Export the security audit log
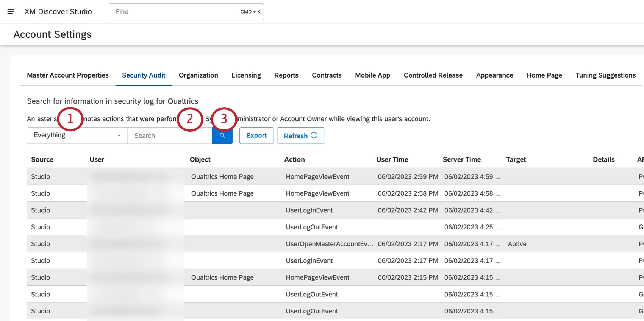The height and width of the screenshot is (321, 644). [x=256, y=136]
